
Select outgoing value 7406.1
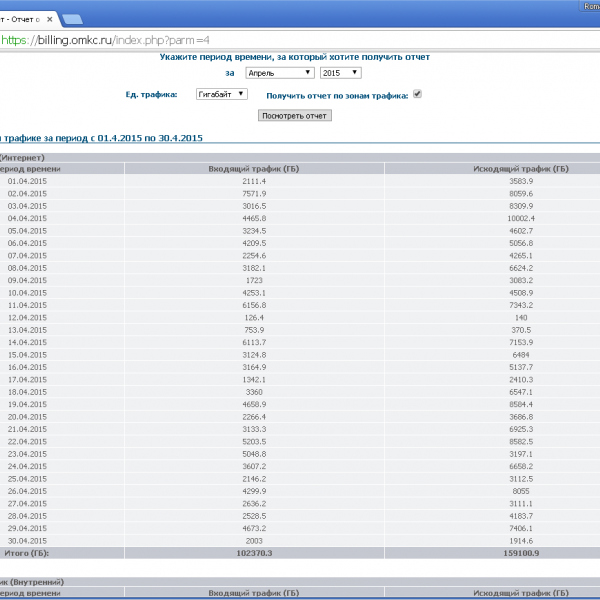coord(521,528)
